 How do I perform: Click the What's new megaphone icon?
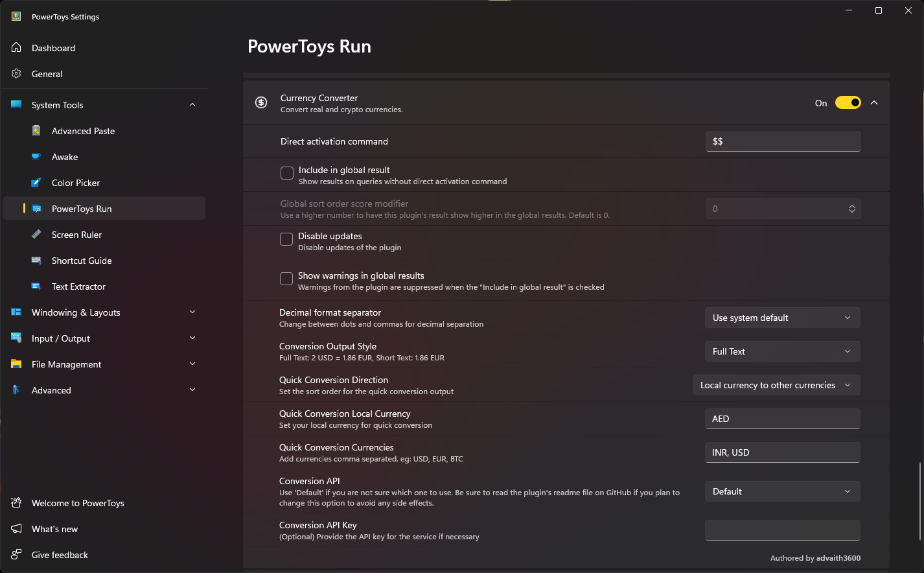pyautogui.click(x=16, y=528)
